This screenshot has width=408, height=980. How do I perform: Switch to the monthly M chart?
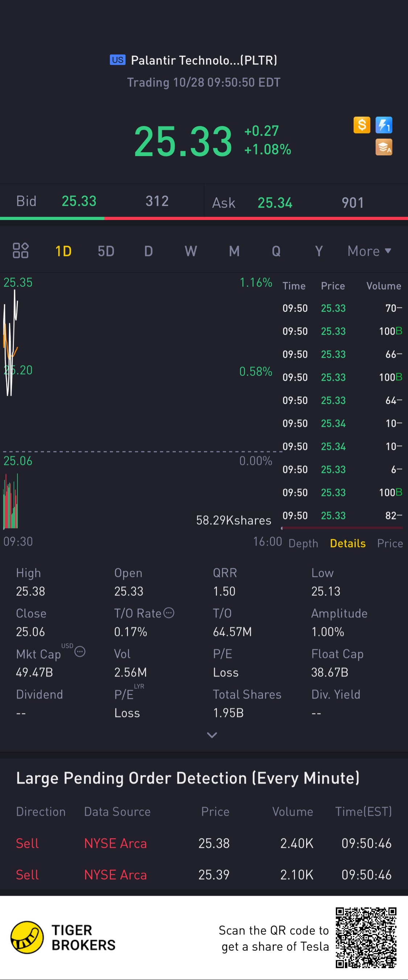pyautogui.click(x=234, y=251)
